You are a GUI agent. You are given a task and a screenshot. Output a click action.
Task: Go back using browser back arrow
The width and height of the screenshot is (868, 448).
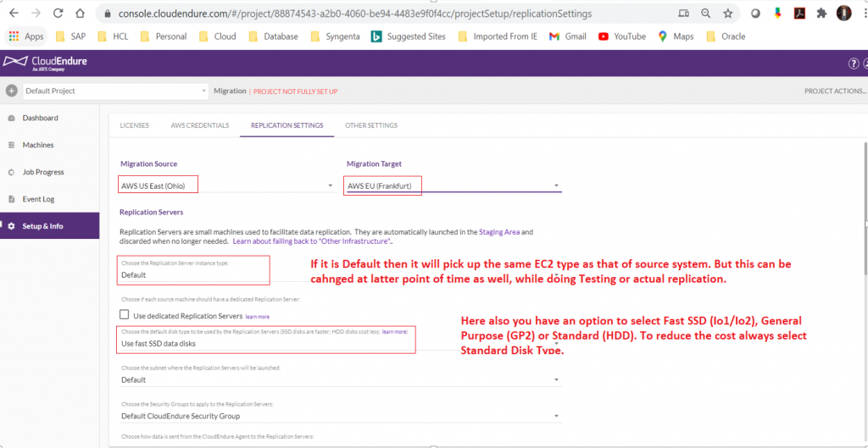point(14,14)
